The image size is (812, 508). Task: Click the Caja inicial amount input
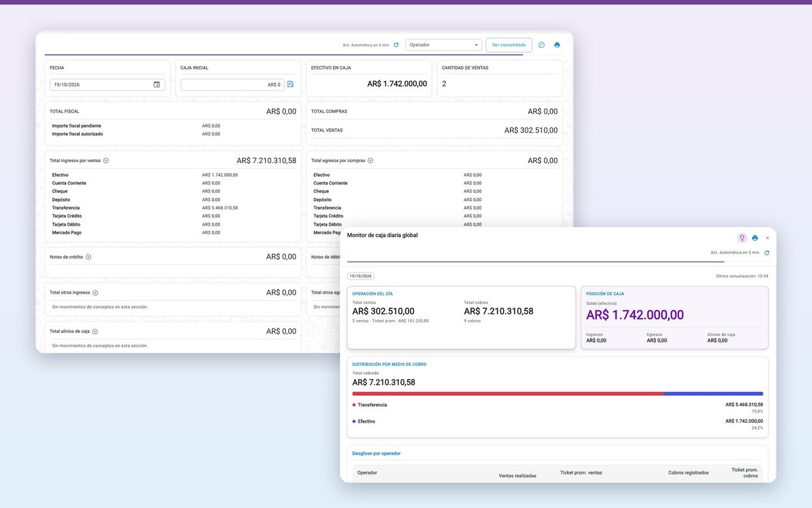click(232, 85)
